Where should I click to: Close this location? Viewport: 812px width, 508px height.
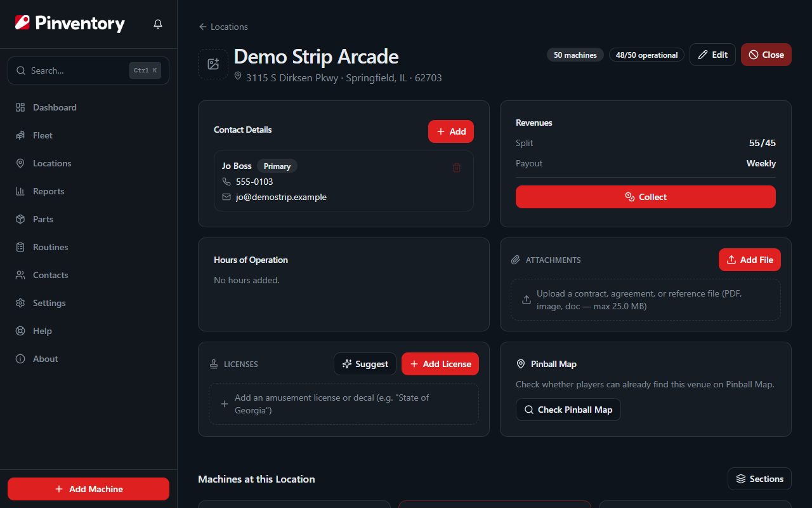click(x=766, y=55)
